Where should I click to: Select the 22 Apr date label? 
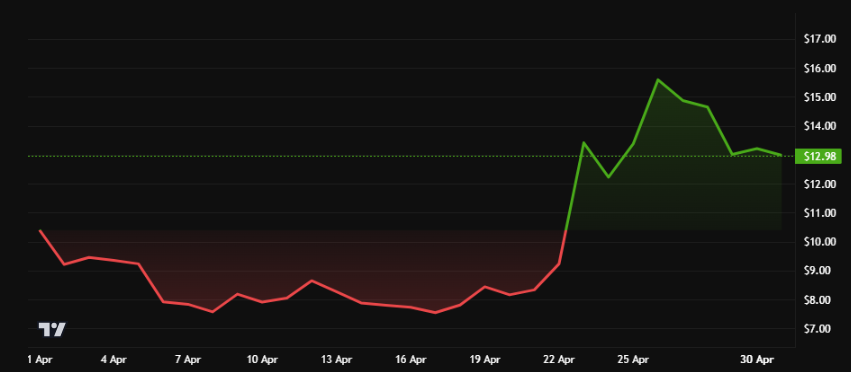pos(559,360)
